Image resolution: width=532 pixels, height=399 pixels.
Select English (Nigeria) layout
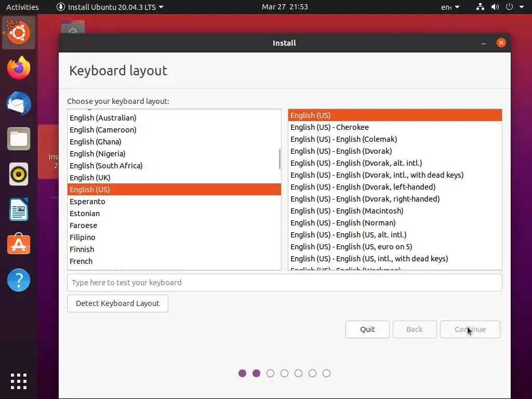click(x=174, y=154)
